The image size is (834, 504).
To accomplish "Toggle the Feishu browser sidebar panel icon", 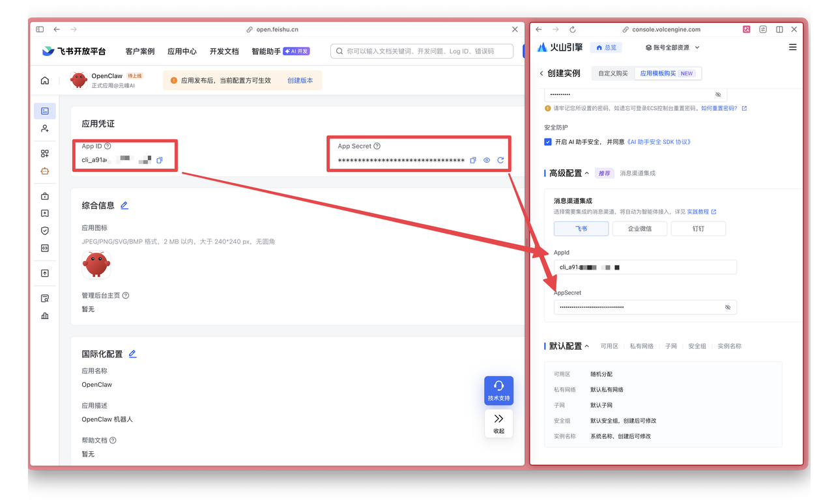I will 40,29.
